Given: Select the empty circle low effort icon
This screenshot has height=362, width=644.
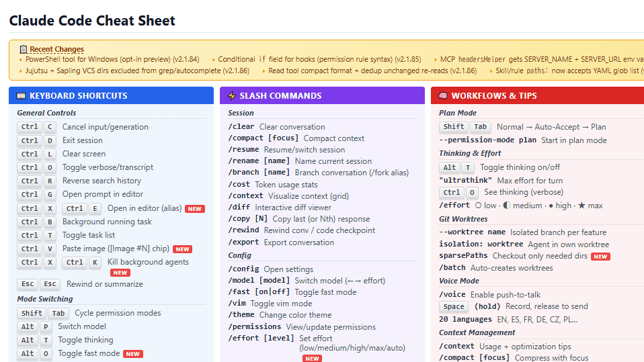Looking at the screenshot, I should 478,206.
